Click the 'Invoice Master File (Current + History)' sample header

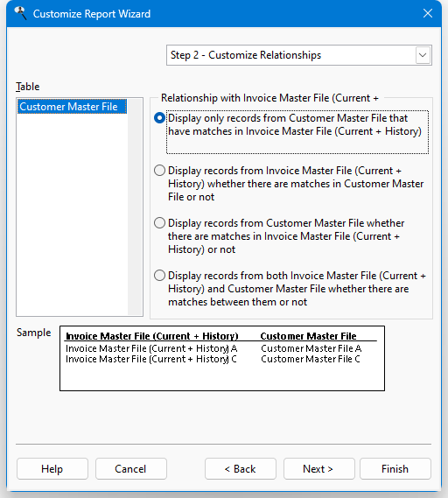coord(151,336)
